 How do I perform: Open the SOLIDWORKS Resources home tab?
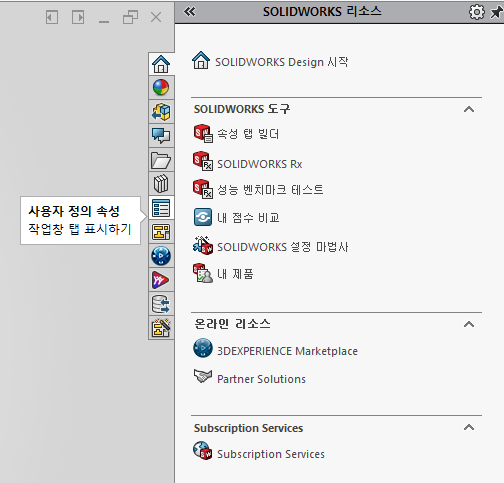point(161,64)
